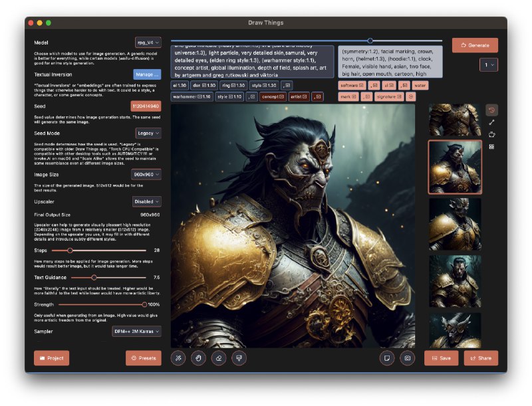Adjust the Text Guidance slider handle

(x=94, y=278)
